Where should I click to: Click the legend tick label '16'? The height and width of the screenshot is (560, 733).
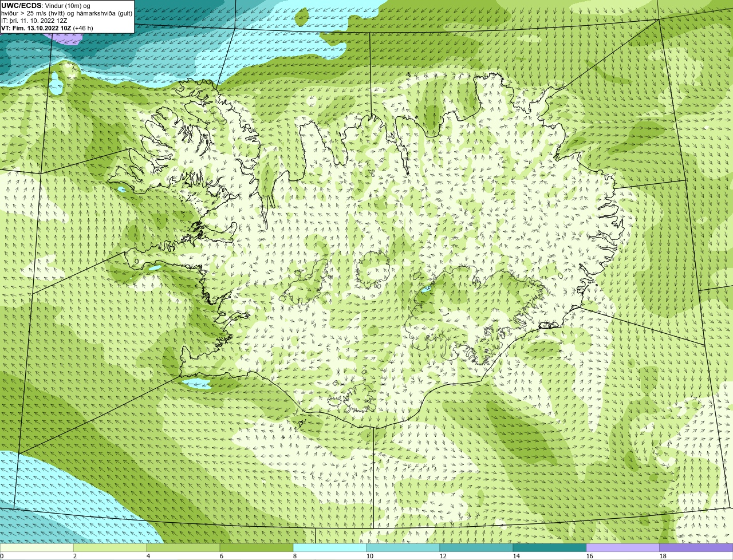tap(590, 556)
